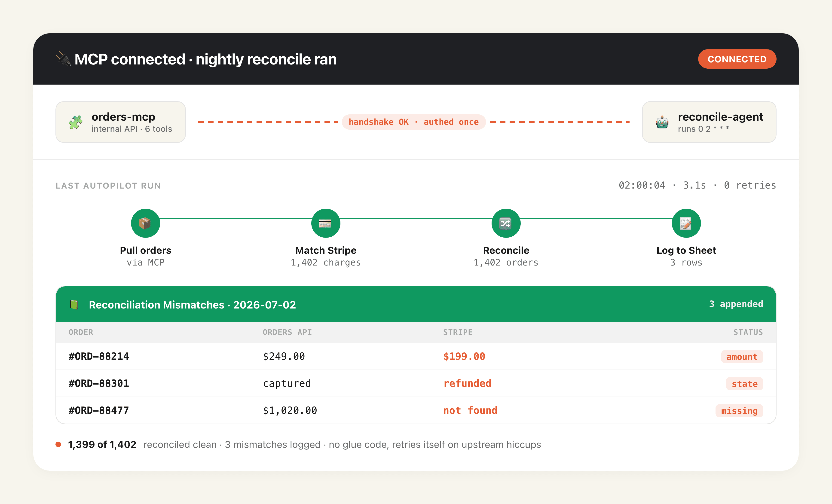Click the STRIPE column header

pyautogui.click(x=458, y=332)
